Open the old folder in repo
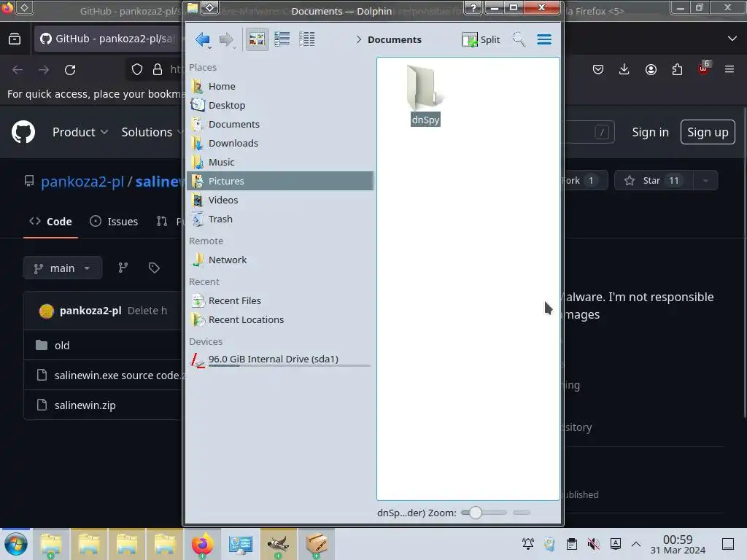This screenshot has height=560, width=747. pyautogui.click(x=62, y=345)
